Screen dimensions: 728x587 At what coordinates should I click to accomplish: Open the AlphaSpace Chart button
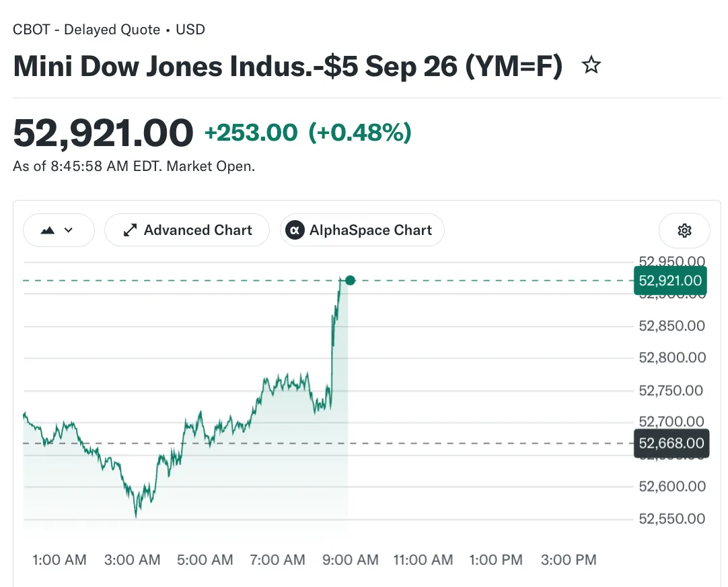[362, 230]
